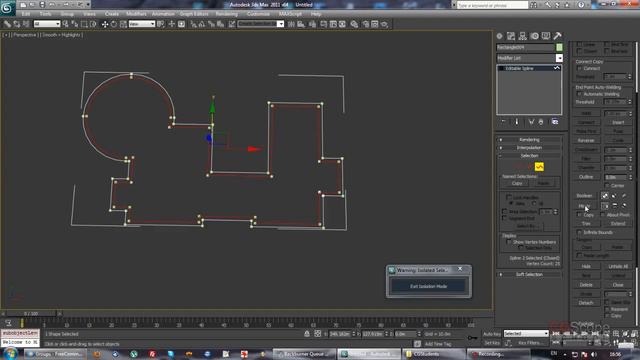640x360 pixels.
Task: Toggle the Center checkbox below Outline
Action: 607,185
